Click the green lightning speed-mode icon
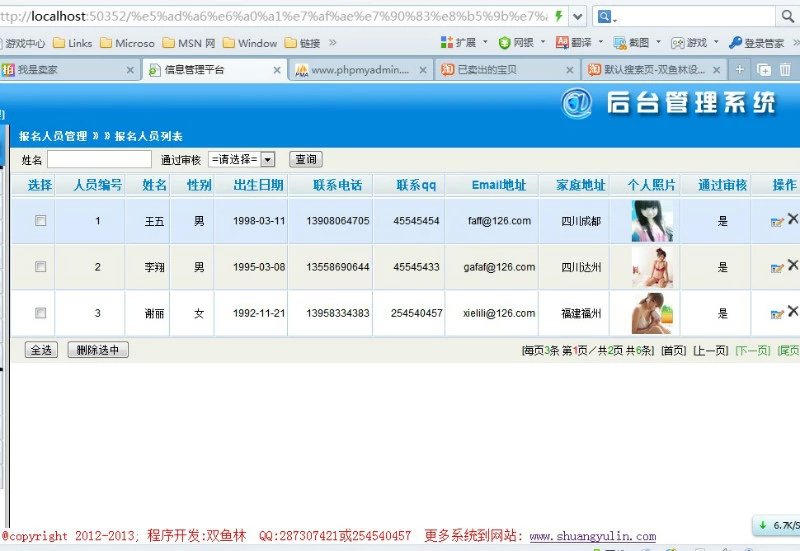800x551 pixels. click(559, 16)
